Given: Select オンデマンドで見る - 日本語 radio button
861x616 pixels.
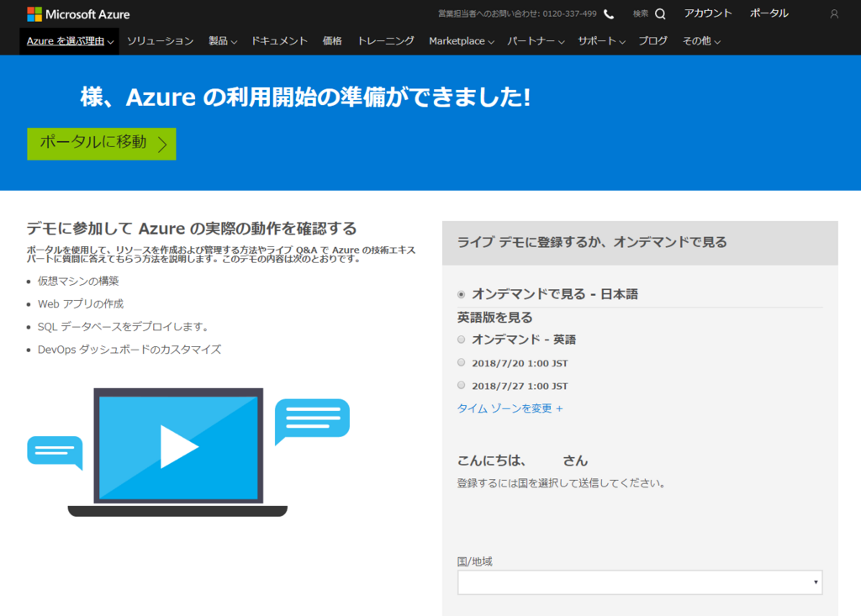Looking at the screenshot, I should point(462,294).
